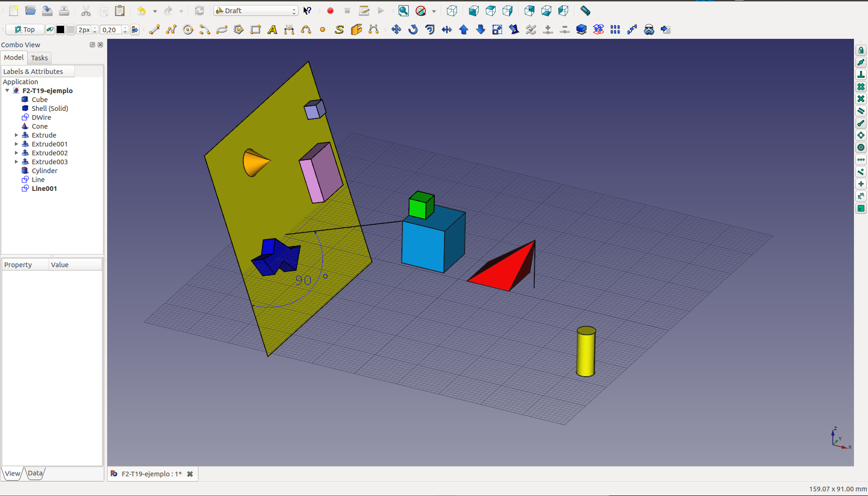This screenshot has width=868, height=496.
Task: Toggle snap to perpendicular
Action: click(861, 74)
